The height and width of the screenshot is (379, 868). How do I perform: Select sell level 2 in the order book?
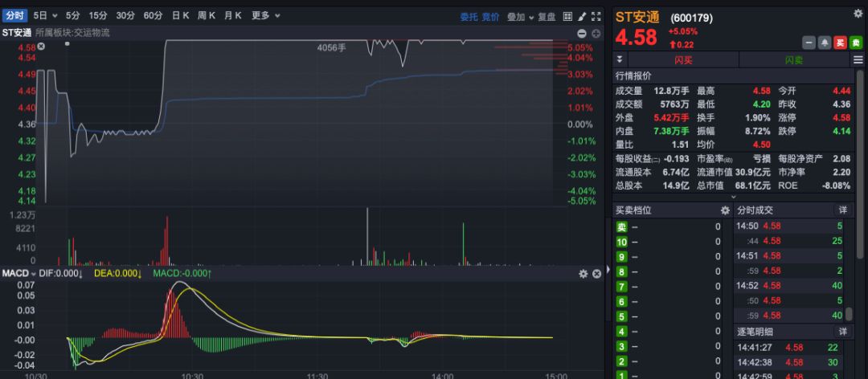[x=621, y=361]
